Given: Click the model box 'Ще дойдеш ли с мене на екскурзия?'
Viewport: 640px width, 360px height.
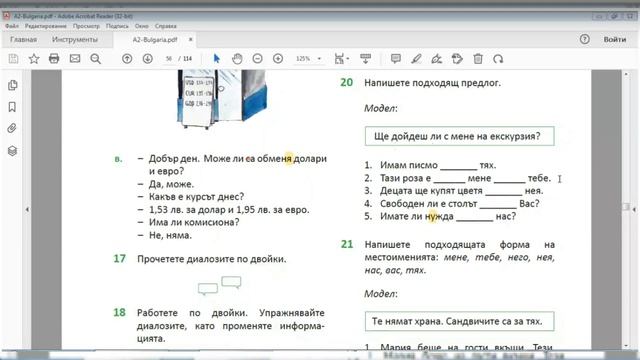Looking at the screenshot, I should pyautogui.click(x=460, y=136).
